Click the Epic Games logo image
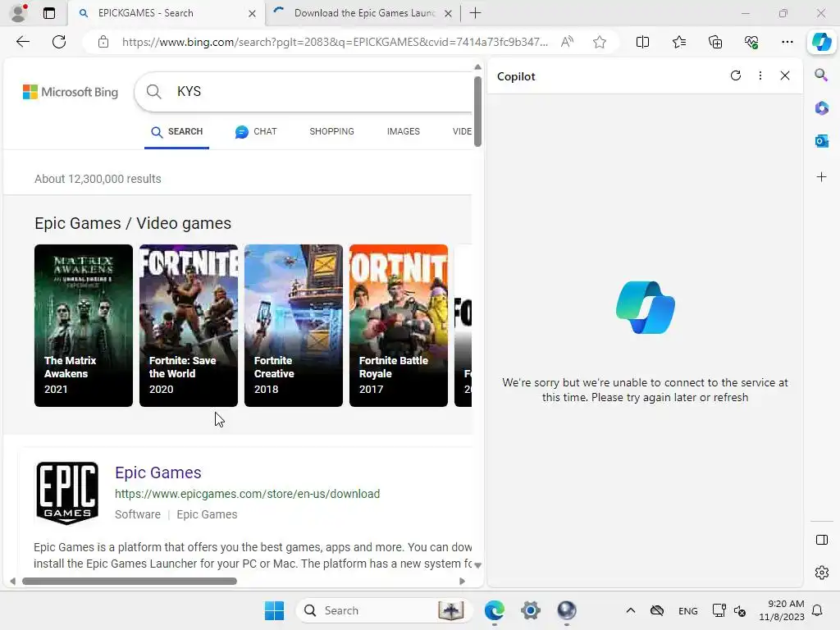840x630 pixels. pos(67,493)
